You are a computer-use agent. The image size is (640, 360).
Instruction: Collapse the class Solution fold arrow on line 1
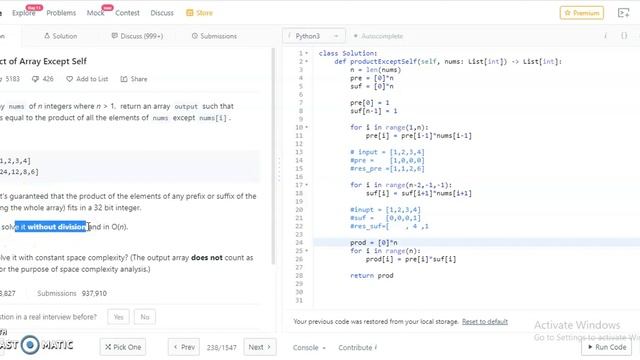307,53
